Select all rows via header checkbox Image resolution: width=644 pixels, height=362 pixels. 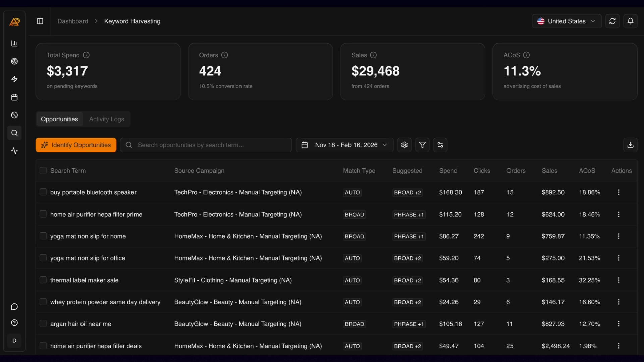[43, 171]
